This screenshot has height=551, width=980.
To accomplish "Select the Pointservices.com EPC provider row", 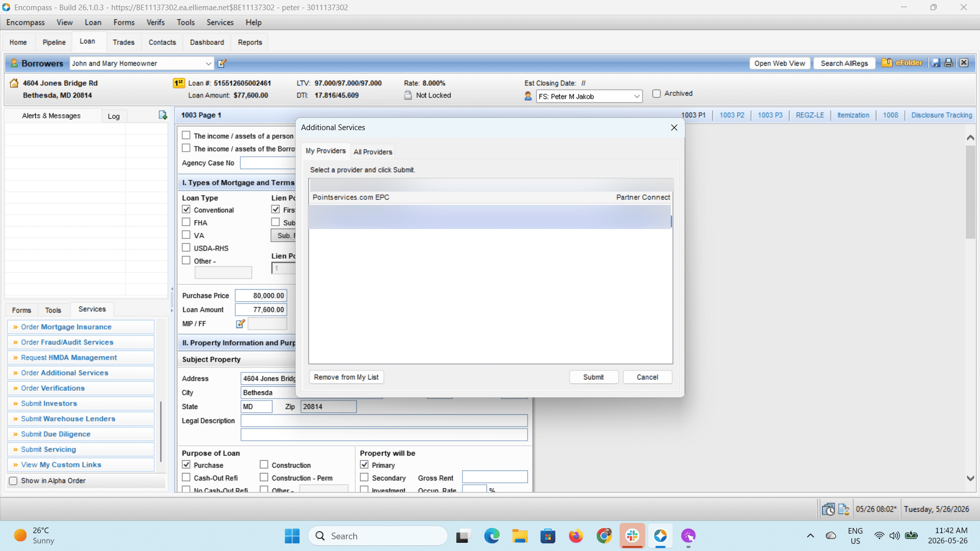I will pos(491,197).
